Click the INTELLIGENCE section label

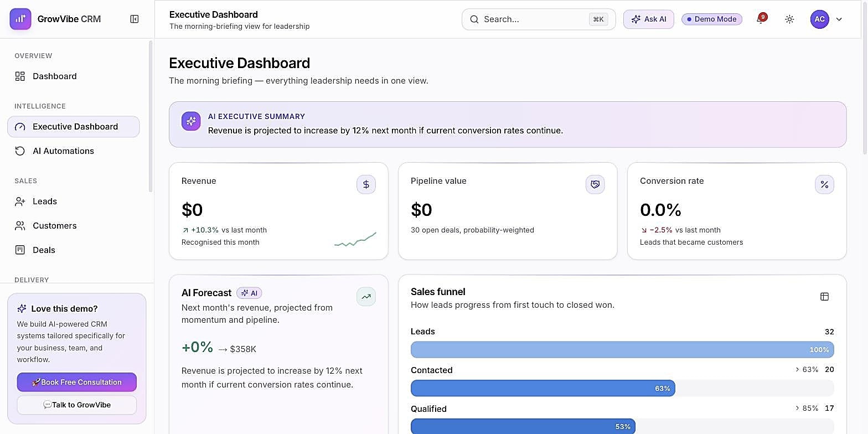point(40,106)
